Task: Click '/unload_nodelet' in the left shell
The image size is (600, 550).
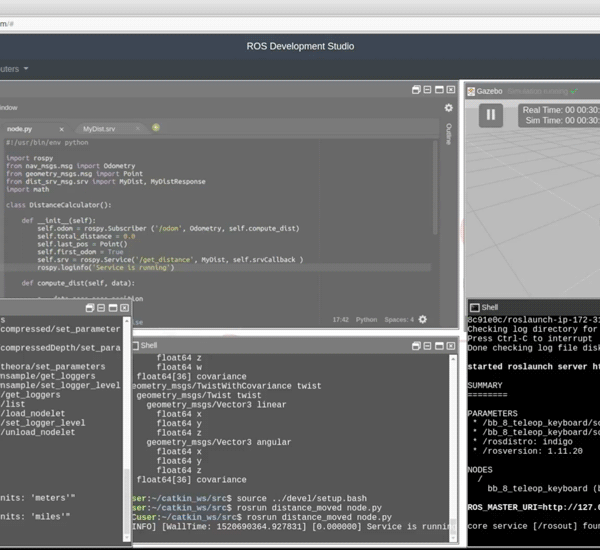Action: [38, 432]
